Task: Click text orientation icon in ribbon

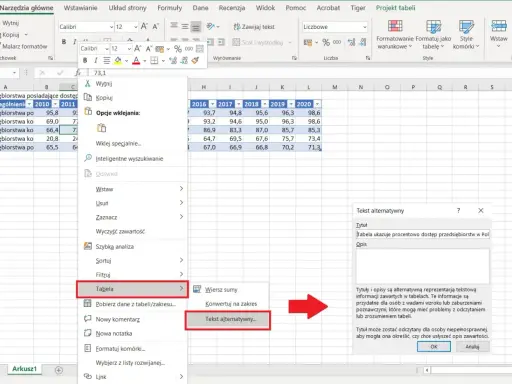Action: tap(210, 26)
